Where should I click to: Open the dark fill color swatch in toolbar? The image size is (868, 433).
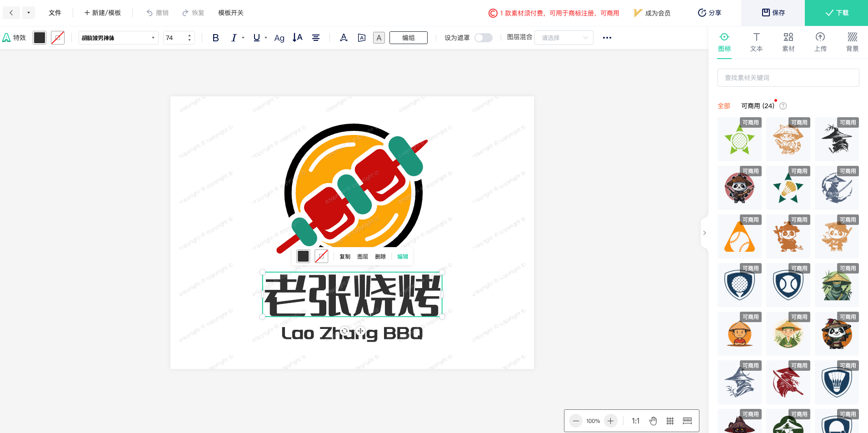tap(40, 38)
